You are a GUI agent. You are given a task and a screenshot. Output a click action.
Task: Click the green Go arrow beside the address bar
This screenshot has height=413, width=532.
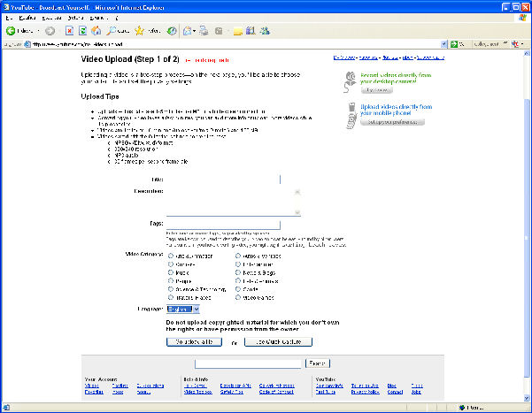point(454,44)
